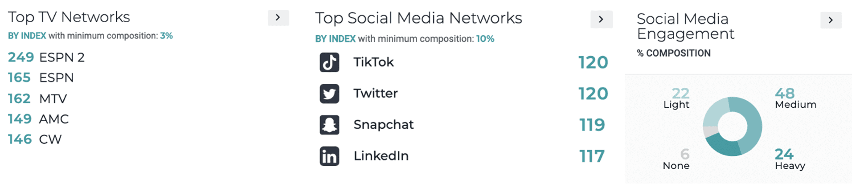Click the 48 Medium engagement label
Screen dimensions: 868x196
(x=795, y=98)
